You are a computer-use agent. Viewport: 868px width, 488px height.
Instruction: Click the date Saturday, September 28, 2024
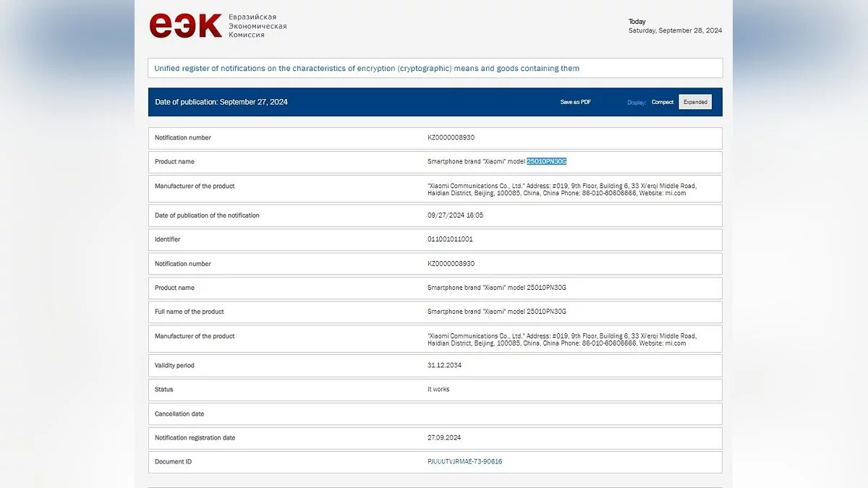[x=675, y=30]
